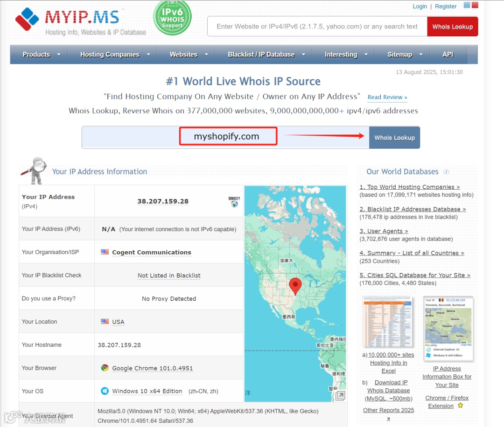Open Top World Hosting Companies link

(x=410, y=187)
